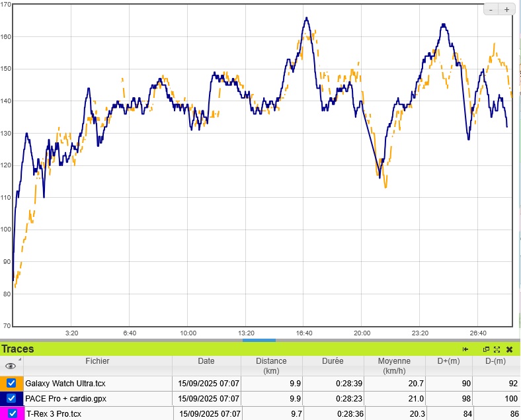This screenshot has height=420, width=521.
Task: Click the D-(m) column header
Action: [496, 361]
